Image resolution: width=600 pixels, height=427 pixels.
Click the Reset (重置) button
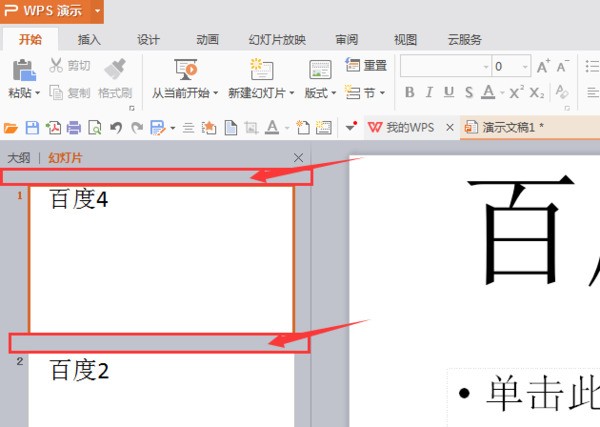366,65
